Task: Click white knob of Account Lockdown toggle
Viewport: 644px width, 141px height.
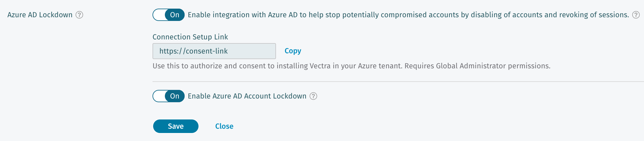Action: [x=159, y=96]
